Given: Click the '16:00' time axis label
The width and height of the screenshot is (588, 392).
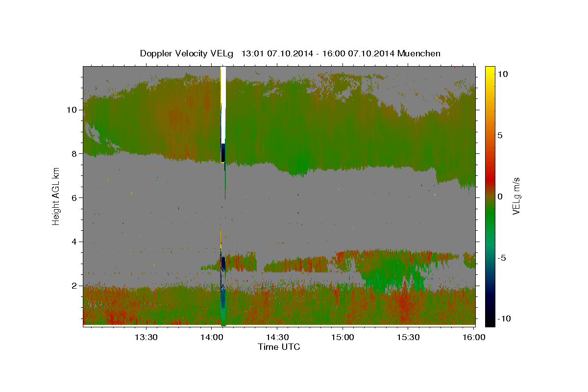Looking at the screenshot, I should [x=474, y=337].
